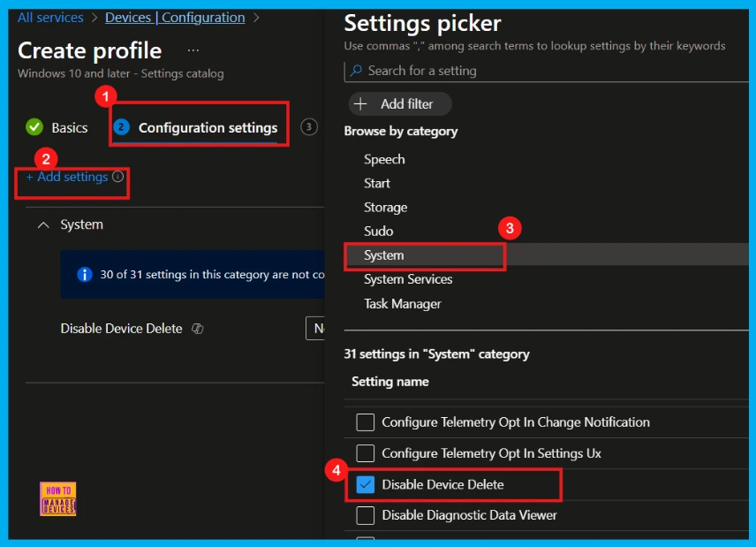Click the Disable Device Delete label in profile
Screen dimensions: 756x547
click(122, 329)
